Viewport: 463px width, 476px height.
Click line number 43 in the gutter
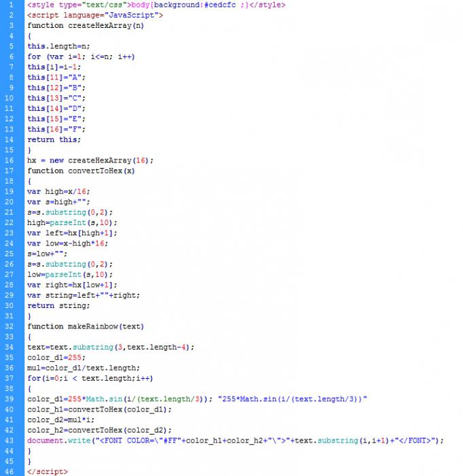point(10,441)
